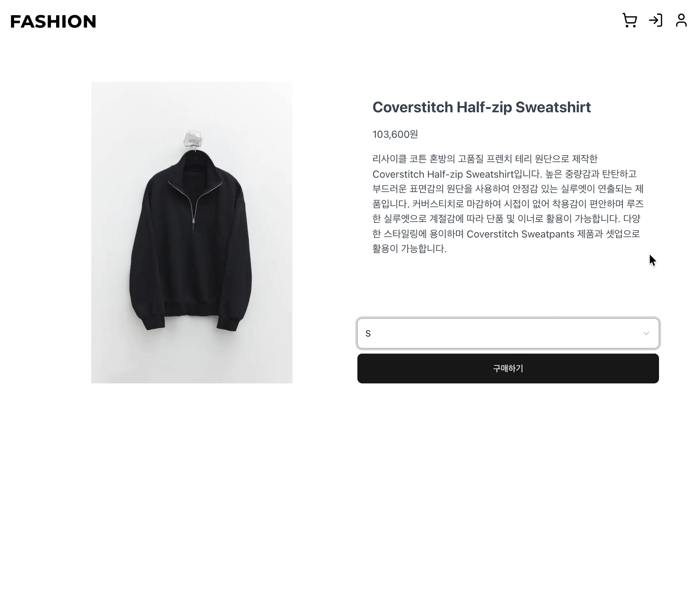This screenshot has width=700, height=591.
Task: Click the 103,600원 price text
Action: pyautogui.click(x=395, y=134)
